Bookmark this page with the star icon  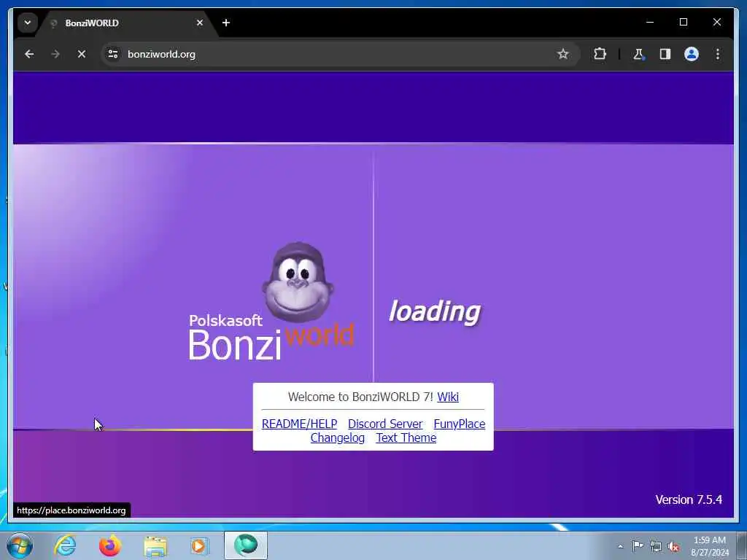point(562,54)
